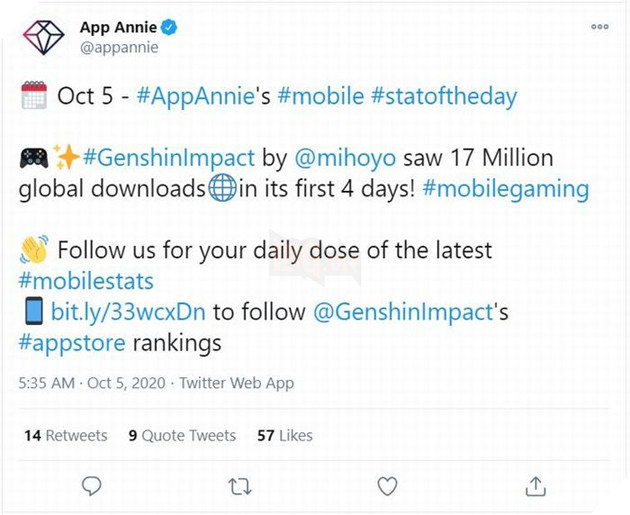Open the three-dot more options menu

tap(600, 26)
